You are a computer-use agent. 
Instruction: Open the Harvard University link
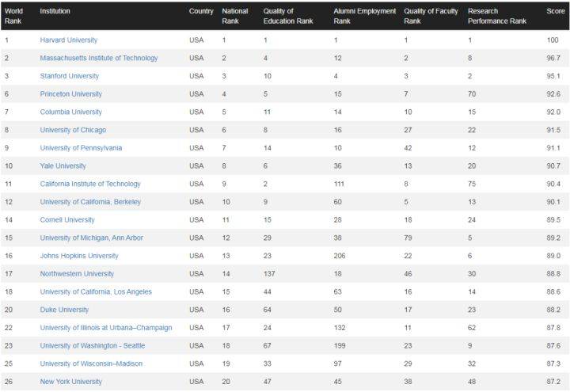tap(69, 40)
